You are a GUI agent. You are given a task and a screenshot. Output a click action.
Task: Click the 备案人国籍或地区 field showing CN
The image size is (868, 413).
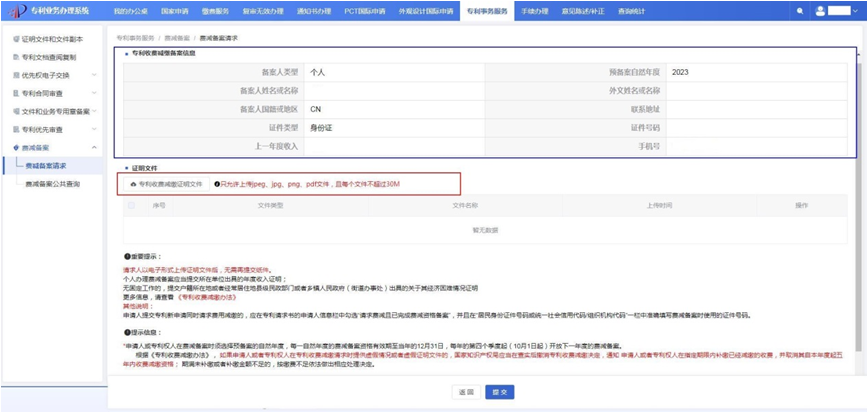pyautogui.click(x=394, y=109)
